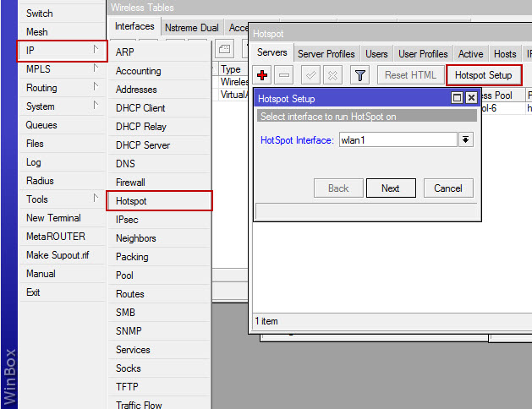Open DNS from the IP submenu
This screenshot has height=409, width=532.
[159, 164]
